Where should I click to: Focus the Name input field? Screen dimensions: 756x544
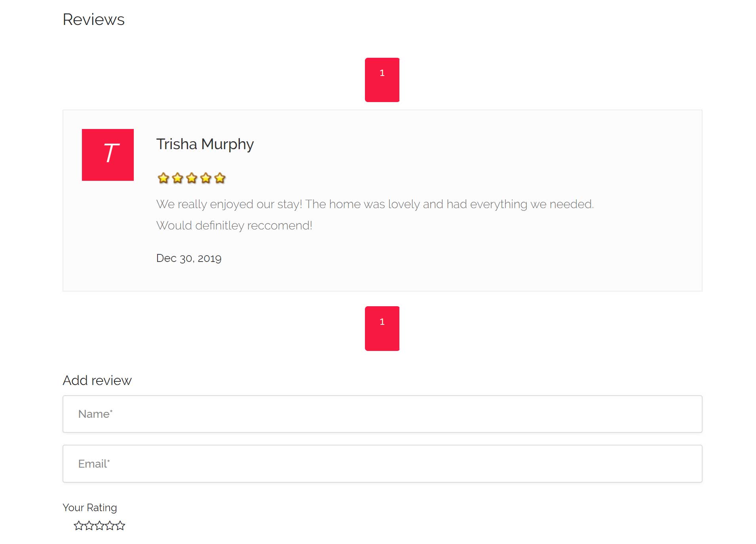click(382, 414)
